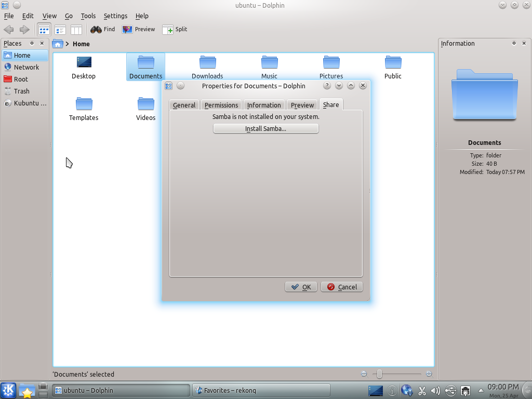Select the Videos folder icon
This screenshot has width=532, height=399.
coord(146,104)
